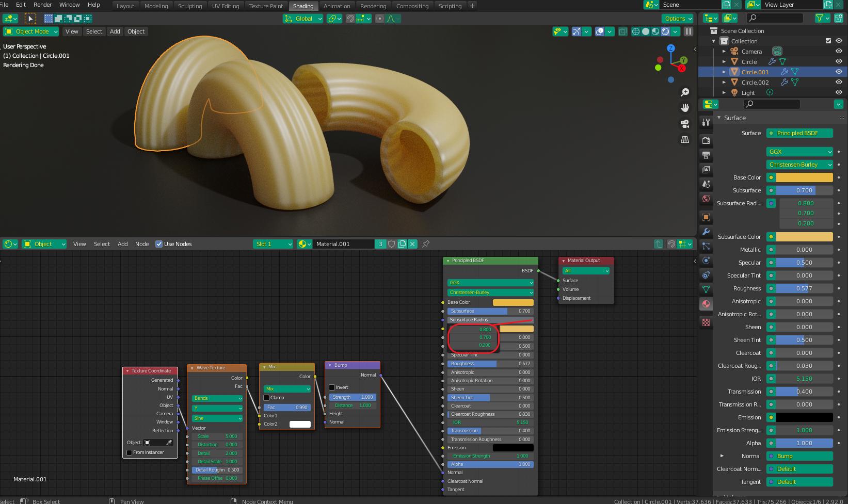Image resolution: width=848 pixels, height=504 pixels.
Task: Hide Light with its eye icon
Action: pyautogui.click(x=839, y=93)
